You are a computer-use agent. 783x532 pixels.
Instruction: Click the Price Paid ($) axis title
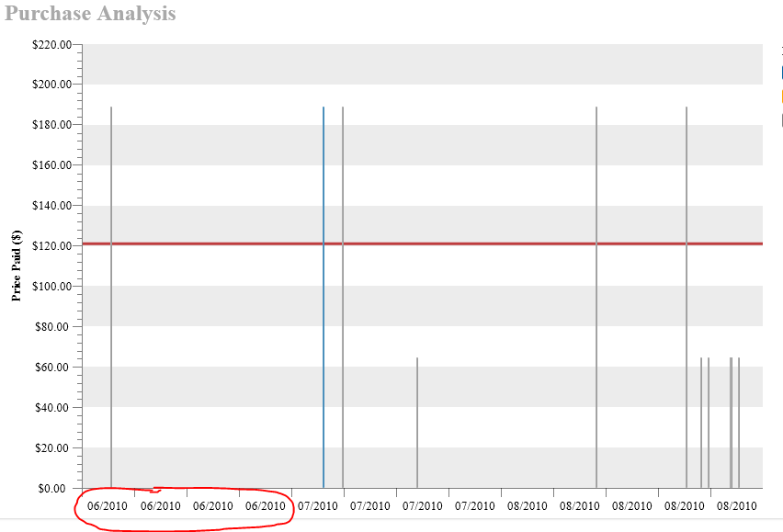tap(17, 266)
